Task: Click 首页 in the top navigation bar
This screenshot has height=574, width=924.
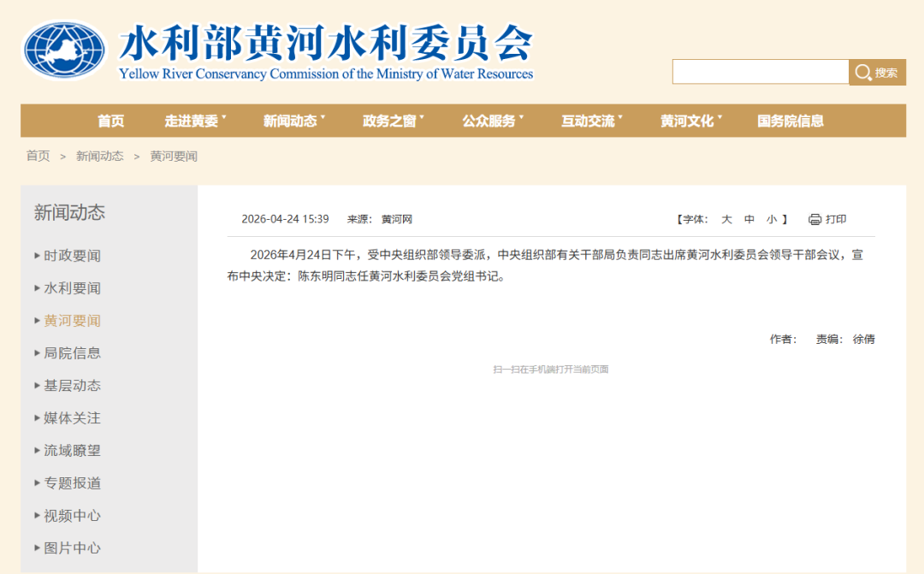Action: click(110, 121)
